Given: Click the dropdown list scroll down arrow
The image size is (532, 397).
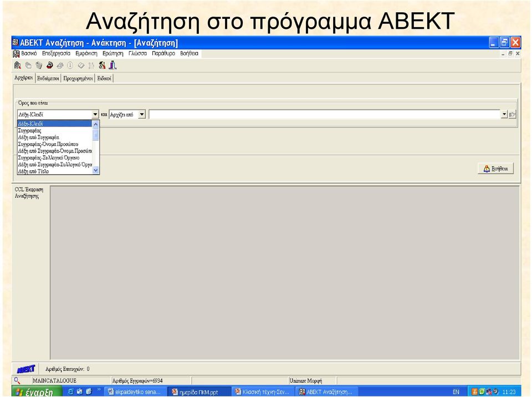Looking at the screenshot, I should 96,170.
